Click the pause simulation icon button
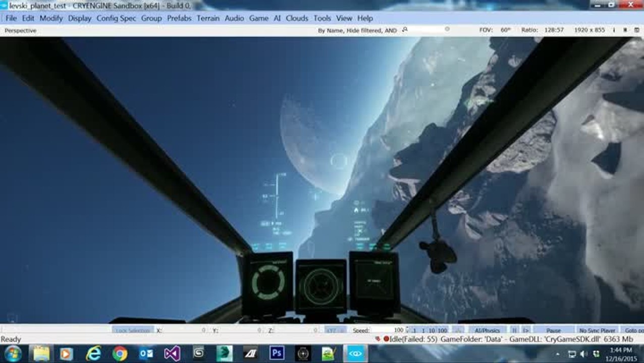This screenshot has height=363, width=644. (x=514, y=330)
